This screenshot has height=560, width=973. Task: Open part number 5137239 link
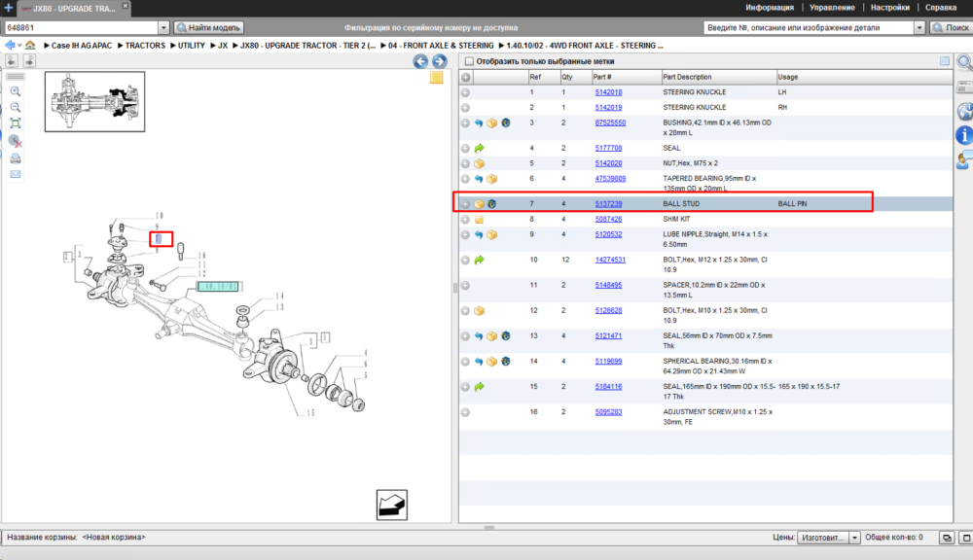pyautogui.click(x=608, y=204)
